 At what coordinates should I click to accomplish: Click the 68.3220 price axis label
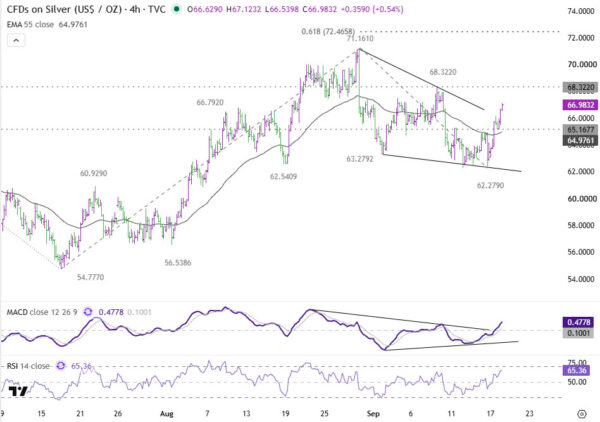(x=580, y=87)
